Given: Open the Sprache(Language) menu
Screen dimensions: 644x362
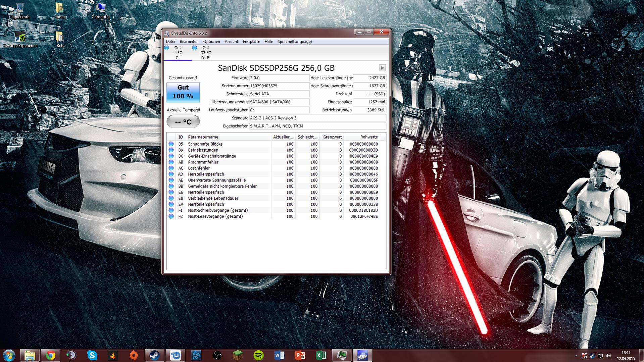Looking at the screenshot, I should 295,42.
